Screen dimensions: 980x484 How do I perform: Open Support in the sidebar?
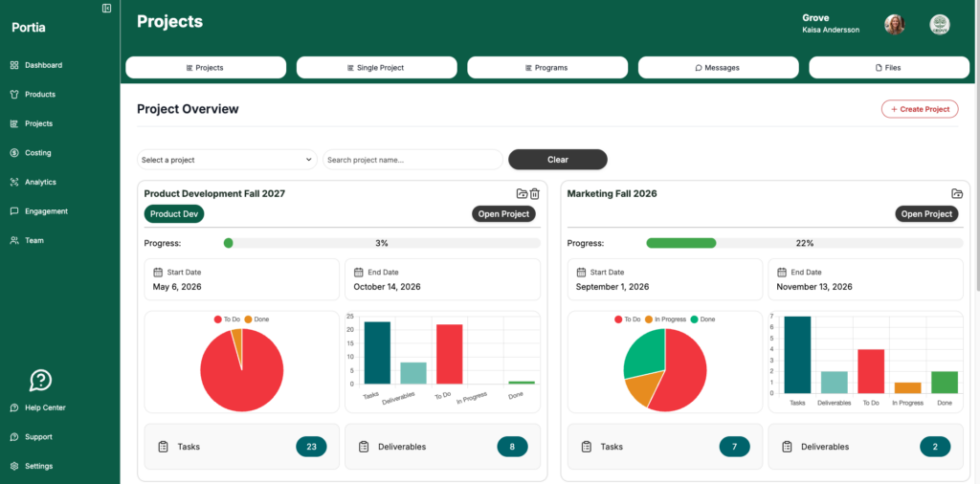click(x=32, y=436)
